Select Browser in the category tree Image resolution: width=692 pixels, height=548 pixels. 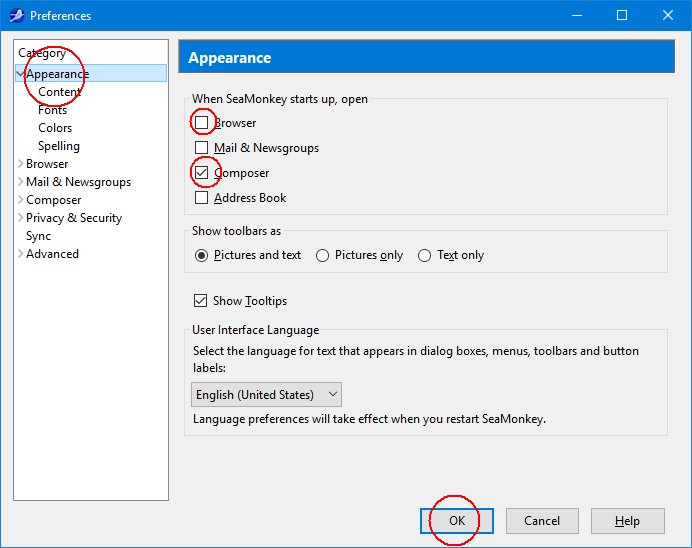(x=47, y=164)
